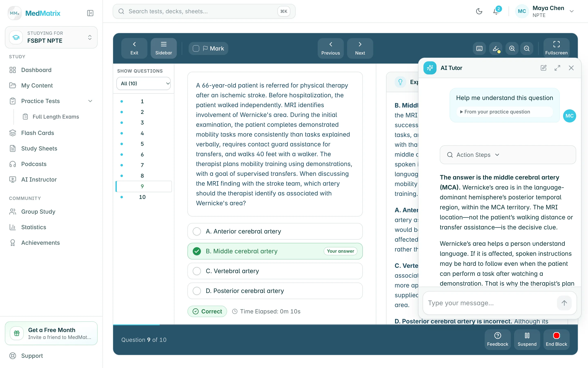This screenshot has width=588, height=368.
Task: Open the on-screen keyboard tool
Action: (x=479, y=48)
